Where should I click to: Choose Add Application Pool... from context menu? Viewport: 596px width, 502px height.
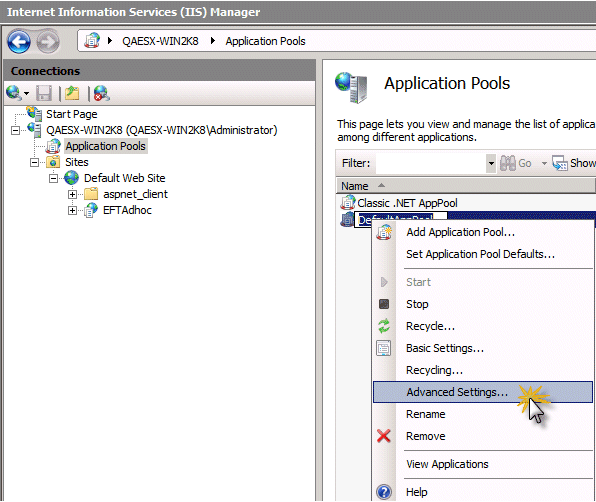pyautogui.click(x=483, y=232)
